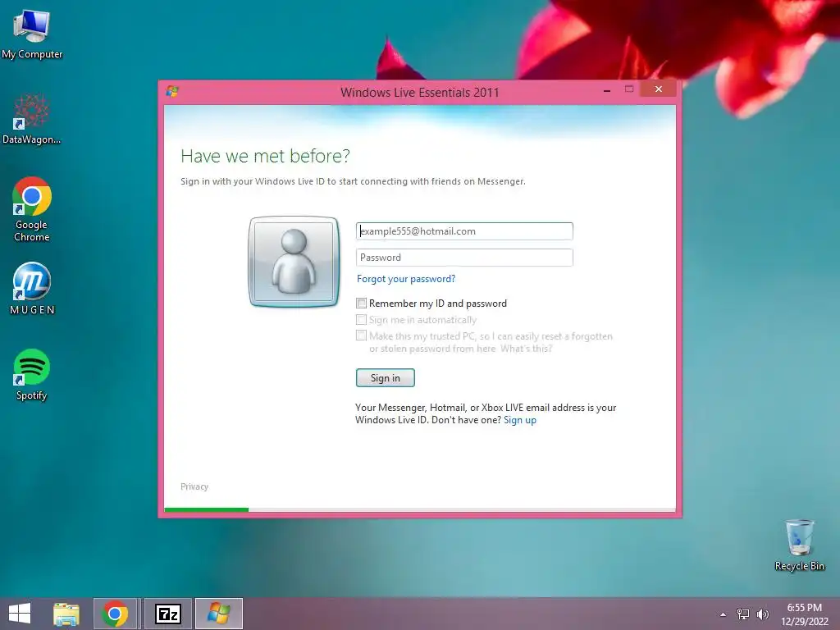Open the Recycle Bin
Viewport: 840px width, 630px height.
[x=799, y=545]
